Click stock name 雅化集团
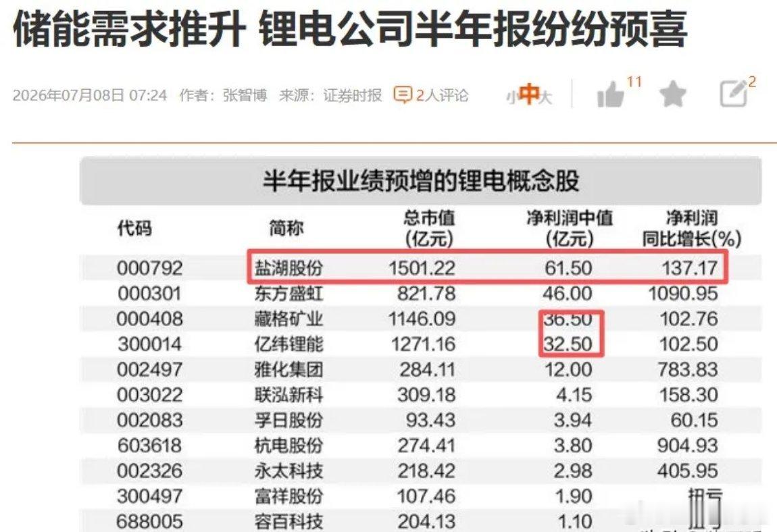Image resolution: width=777 pixels, height=532 pixels. pos(289,369)
